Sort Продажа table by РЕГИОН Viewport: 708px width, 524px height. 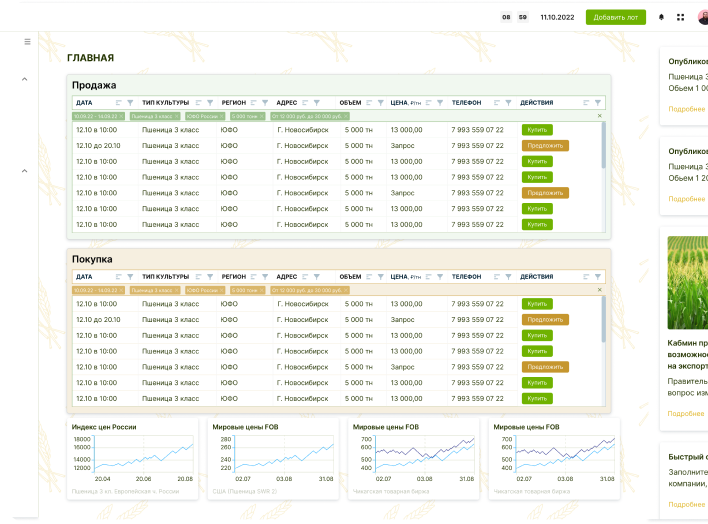[253, 103]
